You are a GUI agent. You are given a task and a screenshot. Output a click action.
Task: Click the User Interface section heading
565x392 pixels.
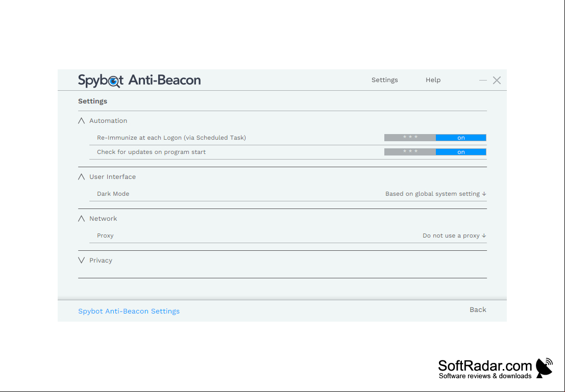112,177
